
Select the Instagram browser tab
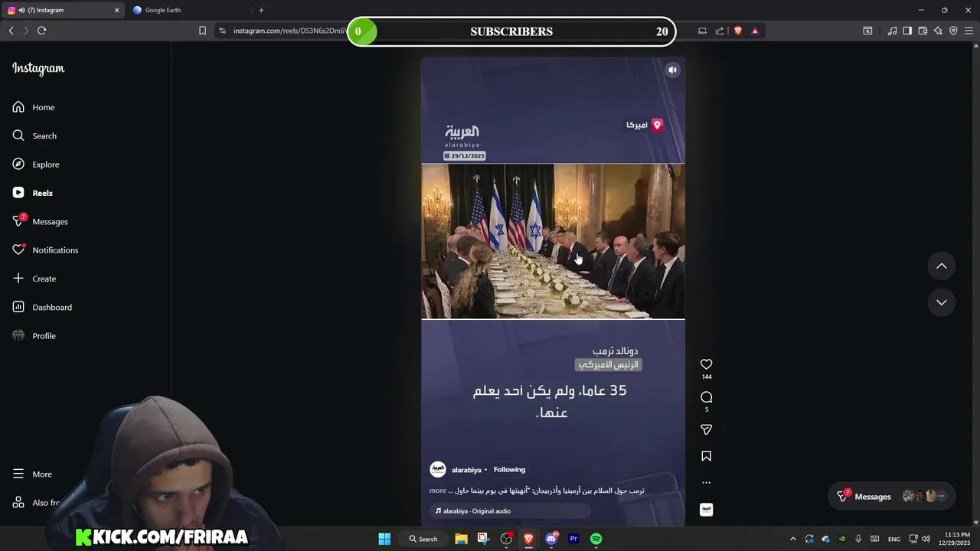click(63, 10)
